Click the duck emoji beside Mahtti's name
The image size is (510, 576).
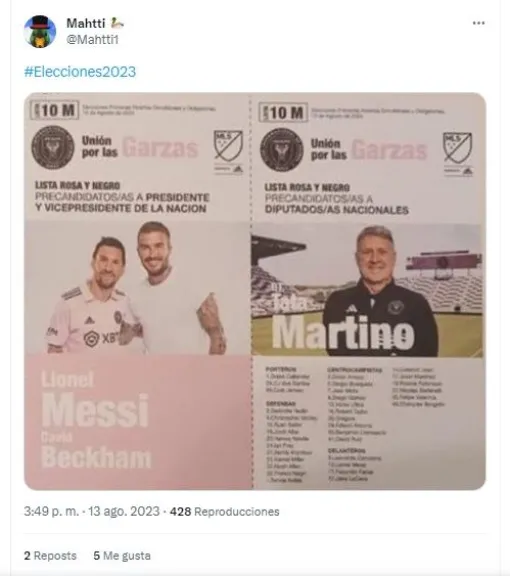(x=117, y=23)
